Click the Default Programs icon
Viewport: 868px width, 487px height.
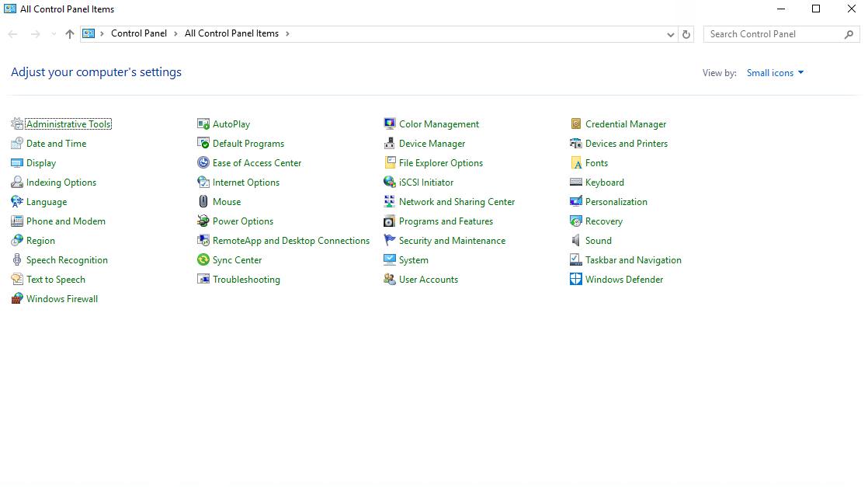point(203,144)
